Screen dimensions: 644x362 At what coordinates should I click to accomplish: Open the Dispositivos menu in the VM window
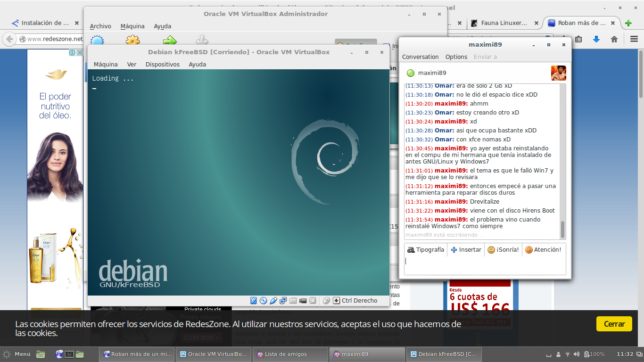pyautogui.click(x=163, y=64)
